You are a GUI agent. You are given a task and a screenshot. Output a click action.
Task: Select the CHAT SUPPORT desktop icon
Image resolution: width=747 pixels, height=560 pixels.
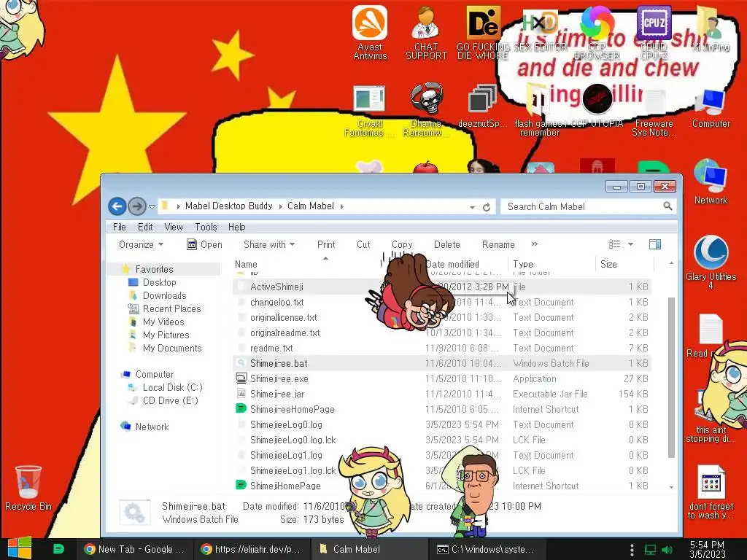click(x=426, y=32)
